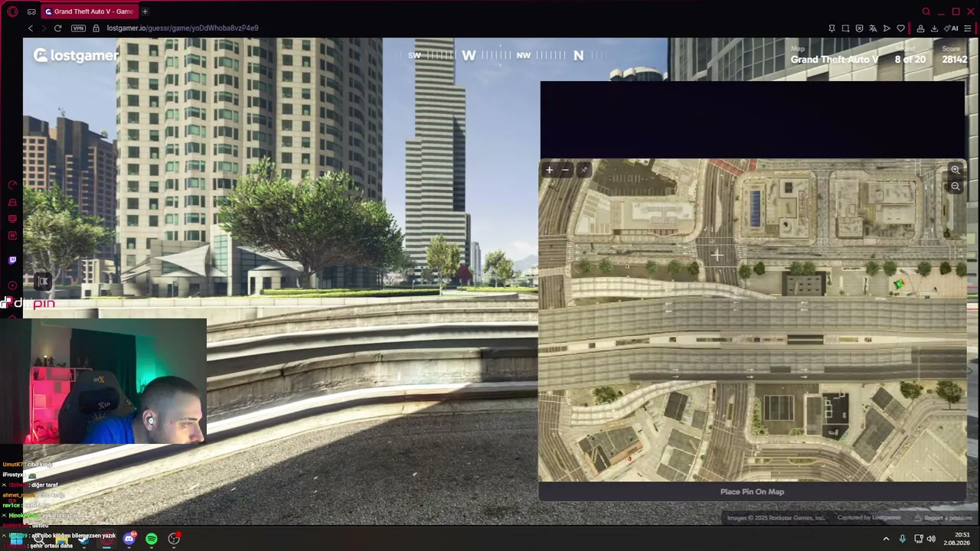The width and height of the screenshot is (980, 551).
Task: Click the N heading on the compass
Action: 578,55
